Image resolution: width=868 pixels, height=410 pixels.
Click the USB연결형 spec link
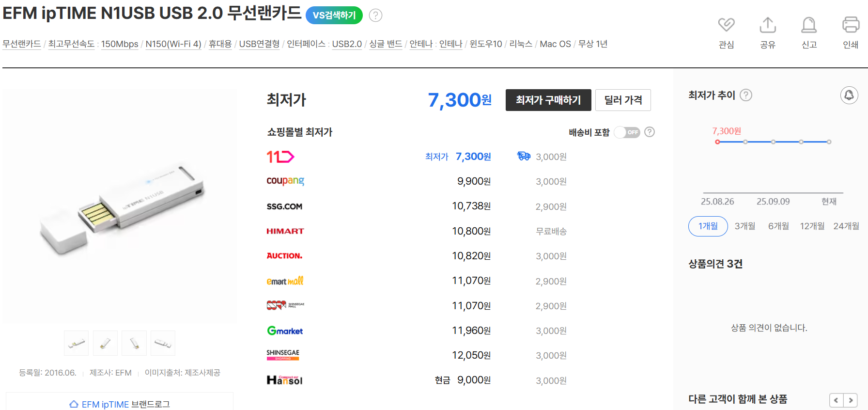[259, 44]
